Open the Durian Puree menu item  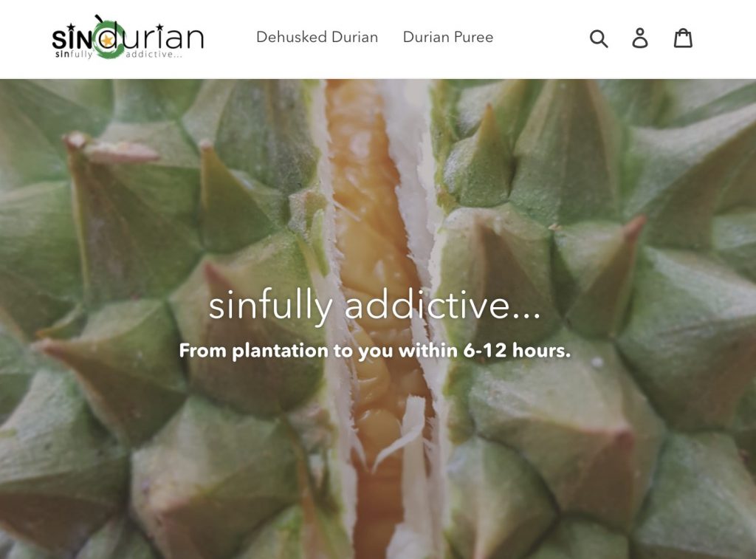(448, 37)
